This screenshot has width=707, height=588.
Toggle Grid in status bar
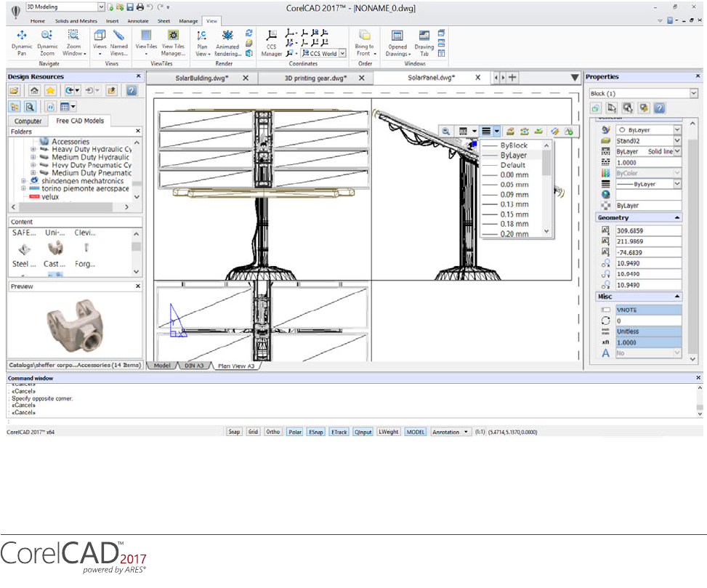(x=253, y=432)
